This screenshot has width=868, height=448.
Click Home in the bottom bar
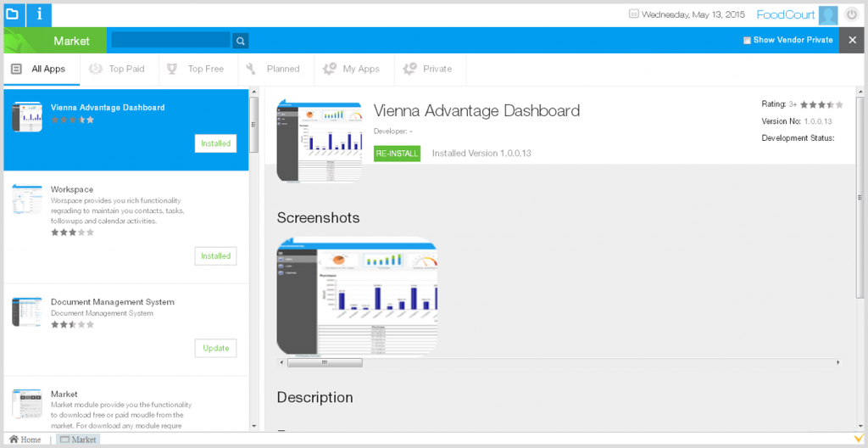[25, 440]
